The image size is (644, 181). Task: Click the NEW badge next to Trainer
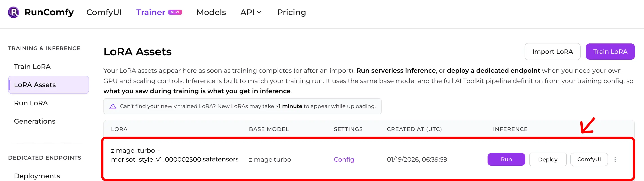tap(176, 12)
